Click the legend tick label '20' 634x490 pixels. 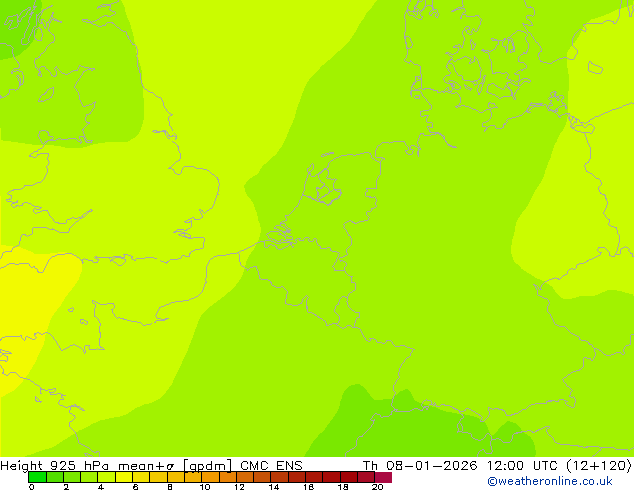click(x=378, y=487)
